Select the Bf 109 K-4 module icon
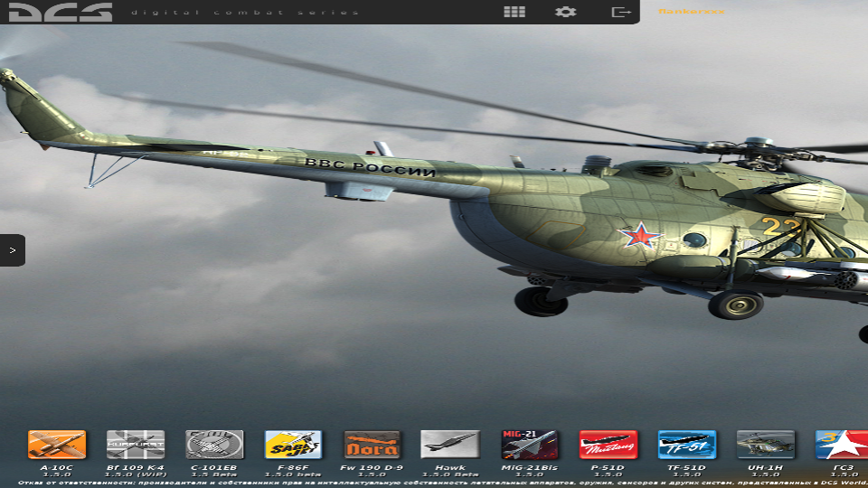 point(136,445)
